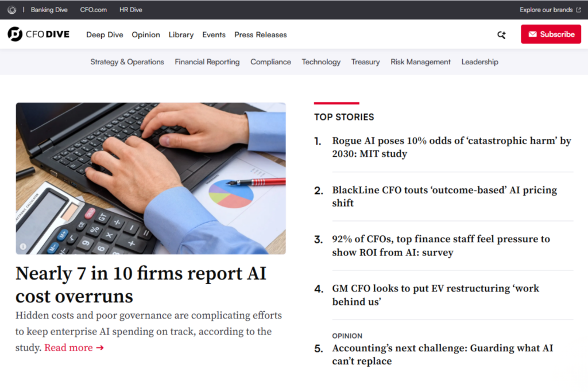This screenshot has height=392, width=588.
Task: Click the red Read more link
Action: [x=74, y=347]
